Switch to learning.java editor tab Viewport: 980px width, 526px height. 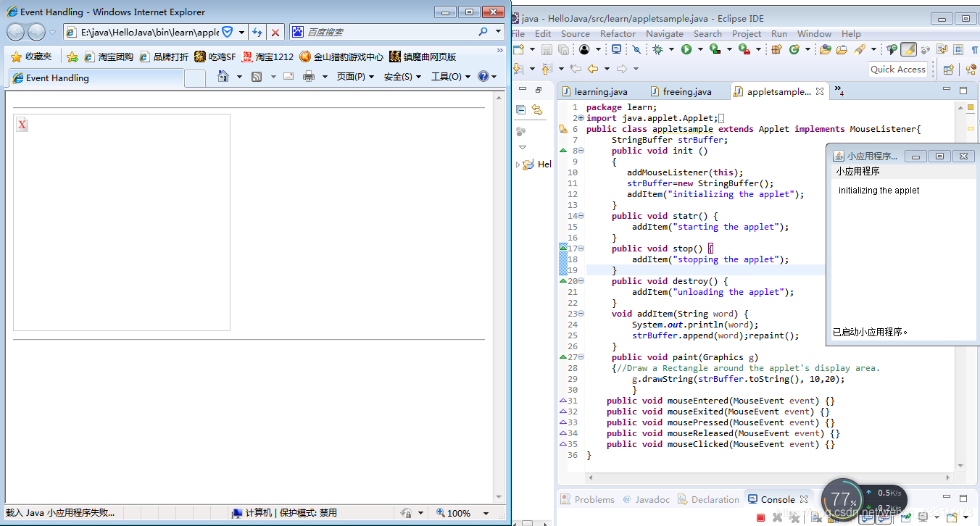[595, 91]
